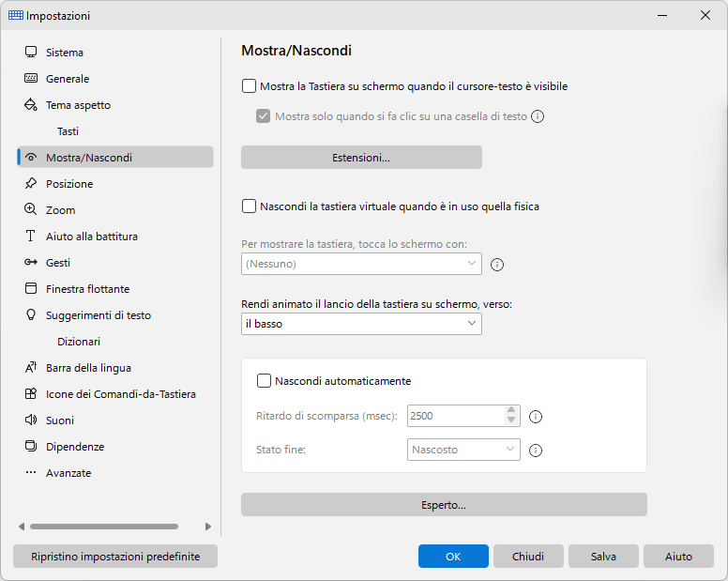Click the info icon beside the (Nessuno) dropdown
728x581 pixels.
497,265
